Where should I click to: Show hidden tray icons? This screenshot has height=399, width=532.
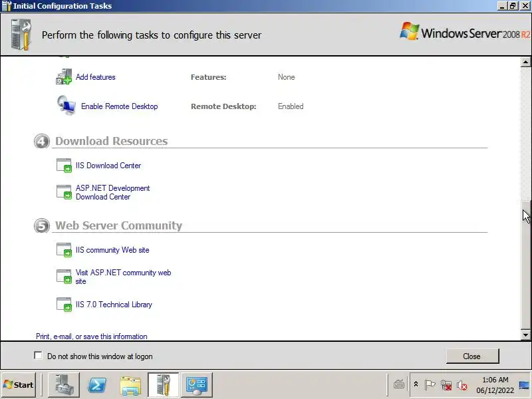click(416, 385)
